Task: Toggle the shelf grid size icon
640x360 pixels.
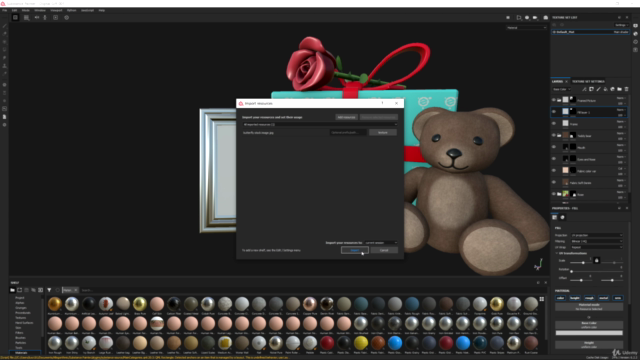Action: [542, 299]
